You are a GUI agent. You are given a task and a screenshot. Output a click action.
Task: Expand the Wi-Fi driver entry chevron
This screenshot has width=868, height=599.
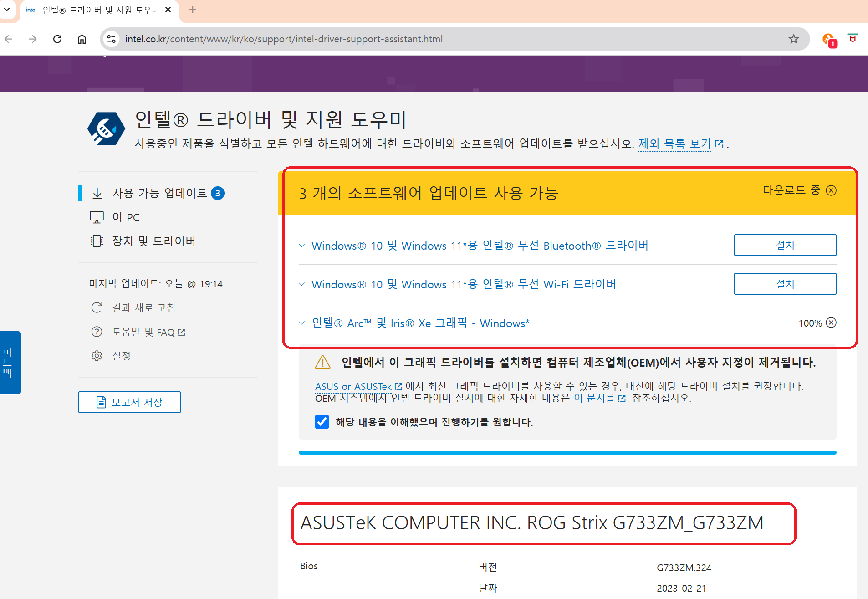[x=302, y=284]
